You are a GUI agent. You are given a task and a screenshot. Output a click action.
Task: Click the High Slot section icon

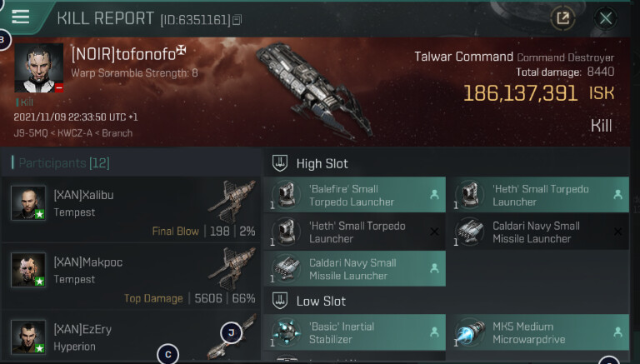(280, 163)
